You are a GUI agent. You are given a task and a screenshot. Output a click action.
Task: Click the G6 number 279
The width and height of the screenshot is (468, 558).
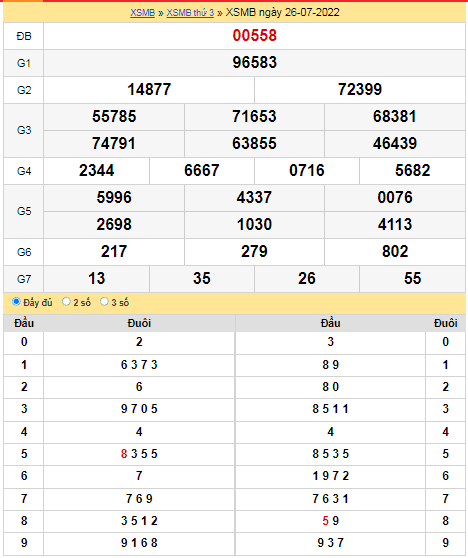pos(254,252)
